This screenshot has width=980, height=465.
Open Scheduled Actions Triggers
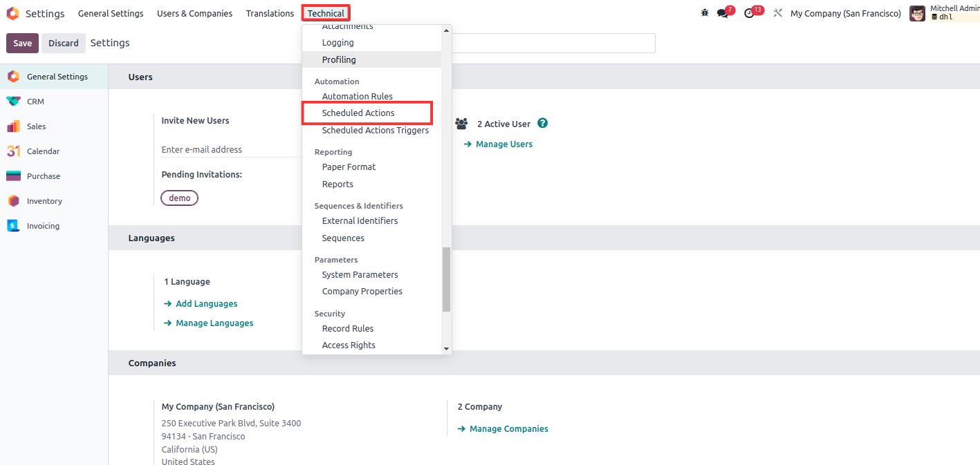point(377,131)
